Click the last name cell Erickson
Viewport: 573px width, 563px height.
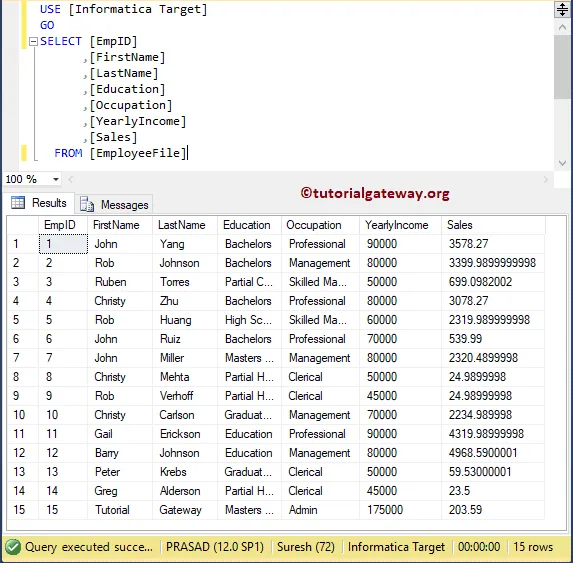185,434
